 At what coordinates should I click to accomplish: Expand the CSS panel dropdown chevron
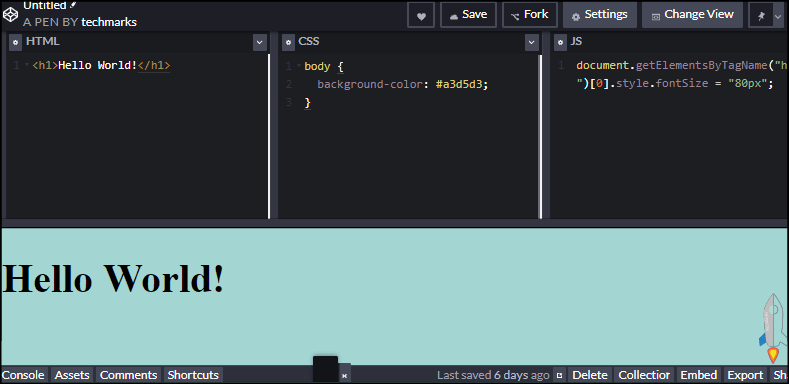point(532,43)
